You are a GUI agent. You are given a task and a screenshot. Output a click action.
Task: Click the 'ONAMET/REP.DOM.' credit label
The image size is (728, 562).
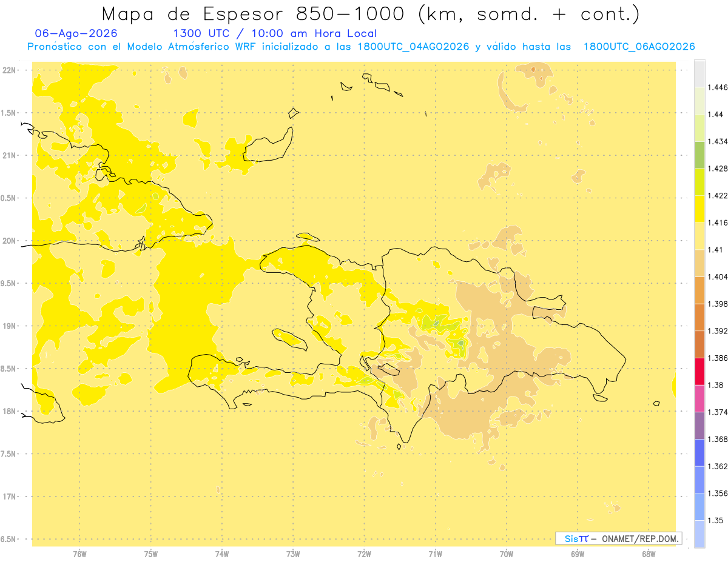pyautogui.click(x=639, y=538)
